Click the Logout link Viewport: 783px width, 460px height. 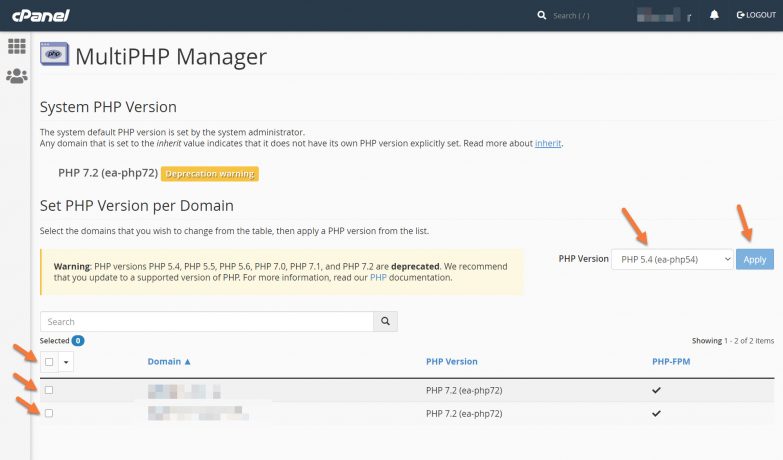(x=755, y=15)
